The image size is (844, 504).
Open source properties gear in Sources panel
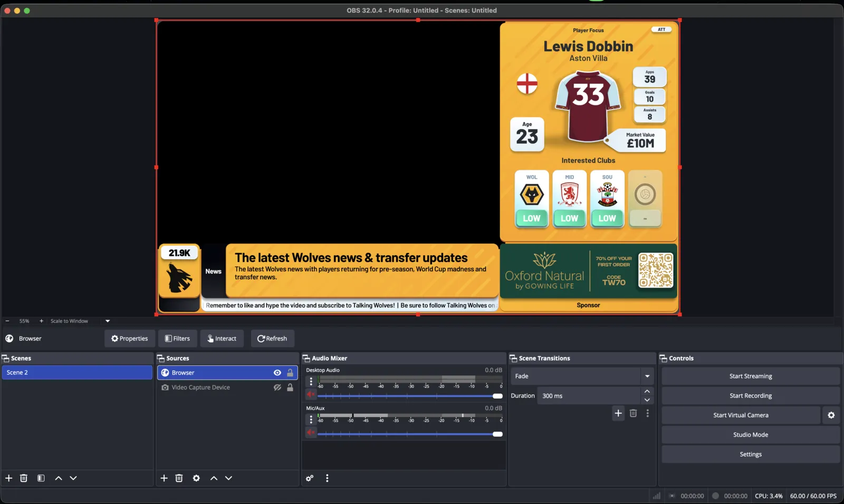coord(196,478)
